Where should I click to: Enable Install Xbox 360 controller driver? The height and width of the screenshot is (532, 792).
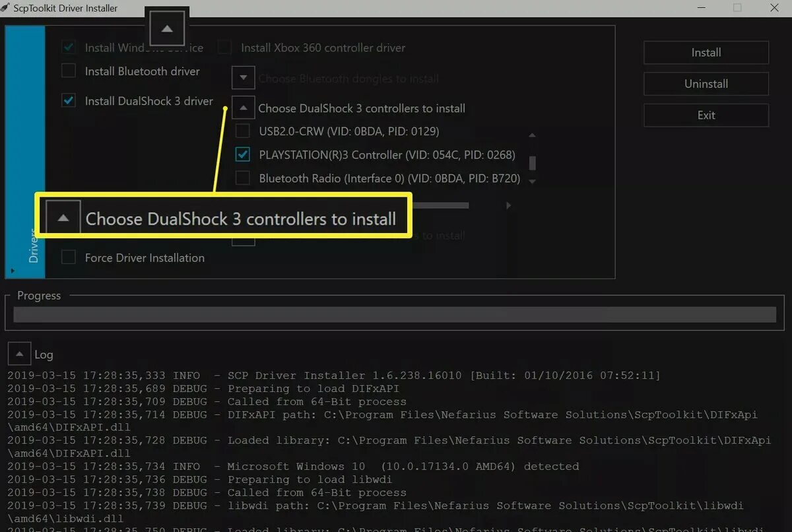click(225, 48)
